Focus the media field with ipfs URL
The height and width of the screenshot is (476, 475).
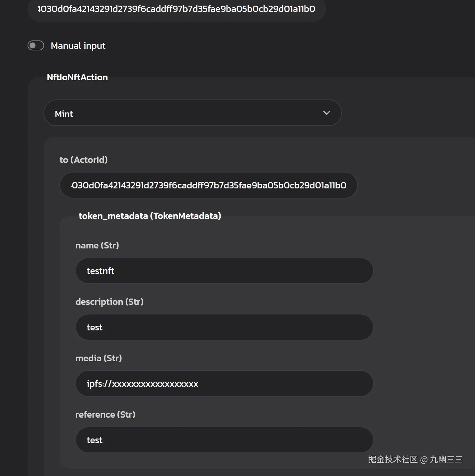pos(225,384)
